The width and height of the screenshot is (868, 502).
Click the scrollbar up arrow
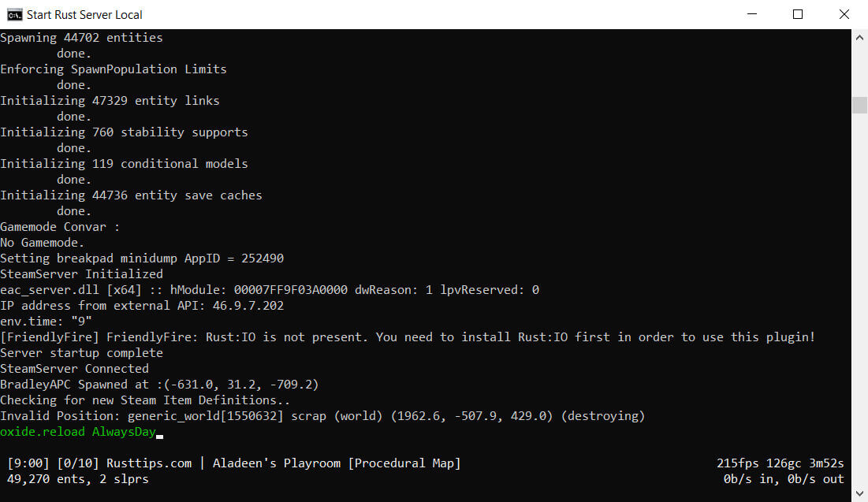click(x=859, y=36)
